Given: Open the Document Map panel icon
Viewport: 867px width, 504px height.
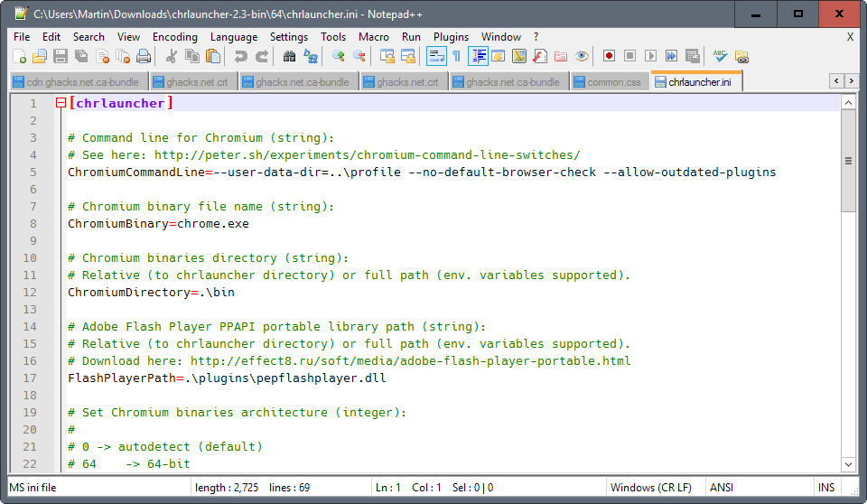Looking at the screenshot, I should click(519, 56).
